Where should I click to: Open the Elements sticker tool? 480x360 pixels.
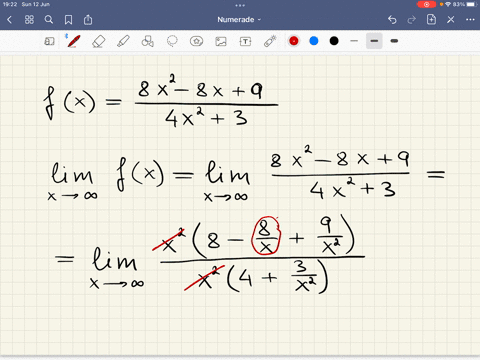tap(196, 41)
